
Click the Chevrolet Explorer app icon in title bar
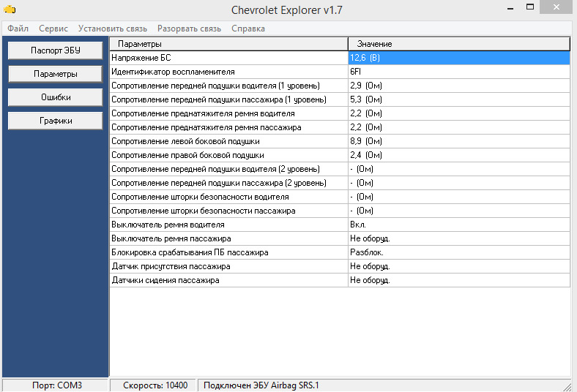click(x=10, y=10)
